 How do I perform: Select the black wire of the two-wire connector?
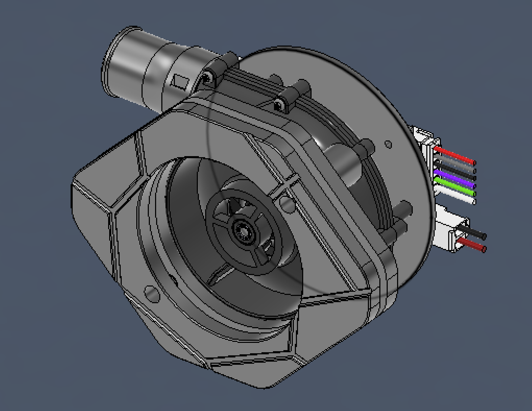[x=471, y=232]
